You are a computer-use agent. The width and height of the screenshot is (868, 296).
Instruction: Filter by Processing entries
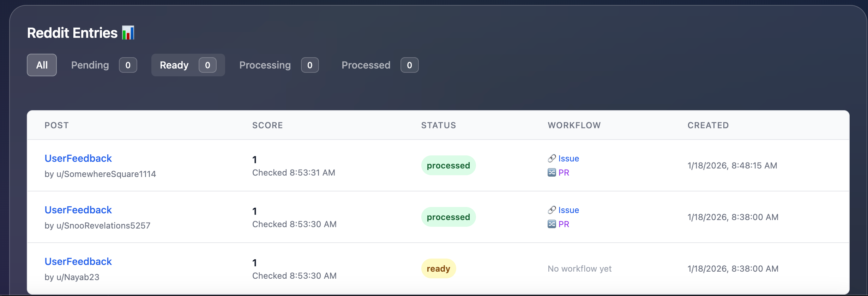[x=279, y=65]
